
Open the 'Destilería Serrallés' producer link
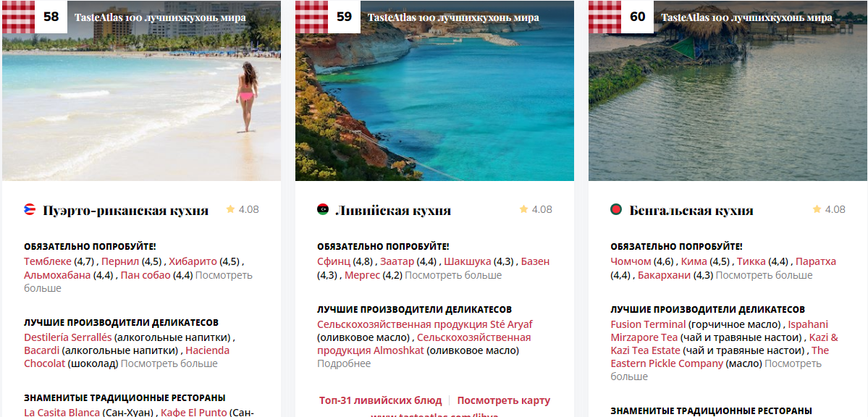click(x=67, y=337)
